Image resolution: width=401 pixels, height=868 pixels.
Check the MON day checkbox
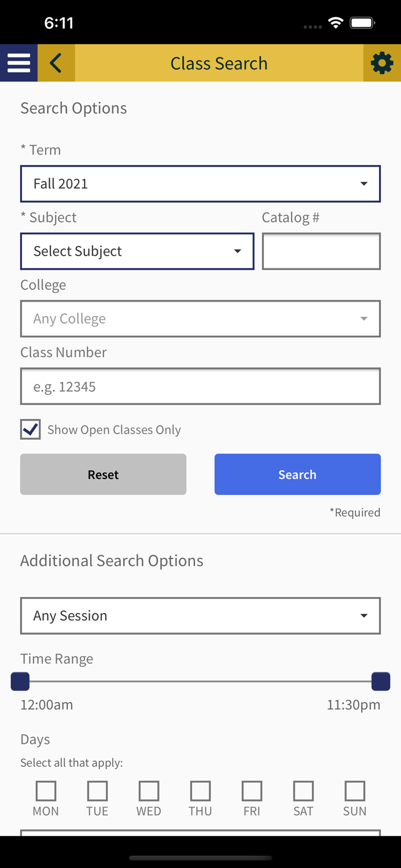click(46, 790)
